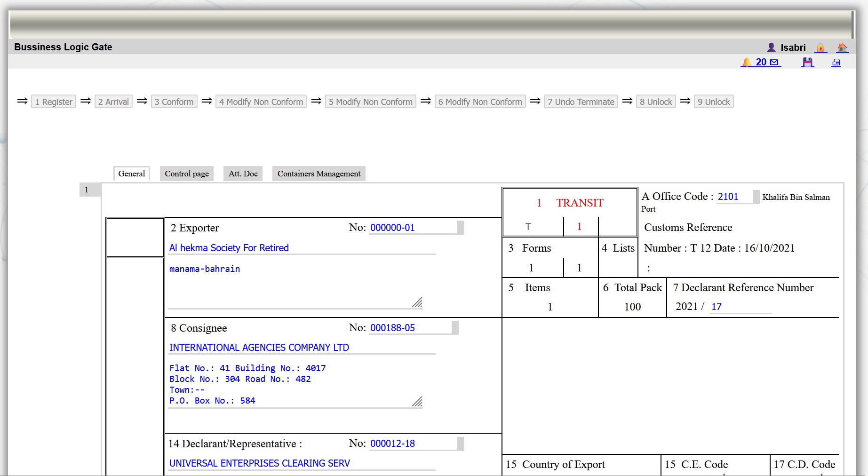Image resolution: width=868 pixels, height=476 pixels.
Task: Open notifications using the bell icon
Action: pyautogui.click(x=747, y=62)
